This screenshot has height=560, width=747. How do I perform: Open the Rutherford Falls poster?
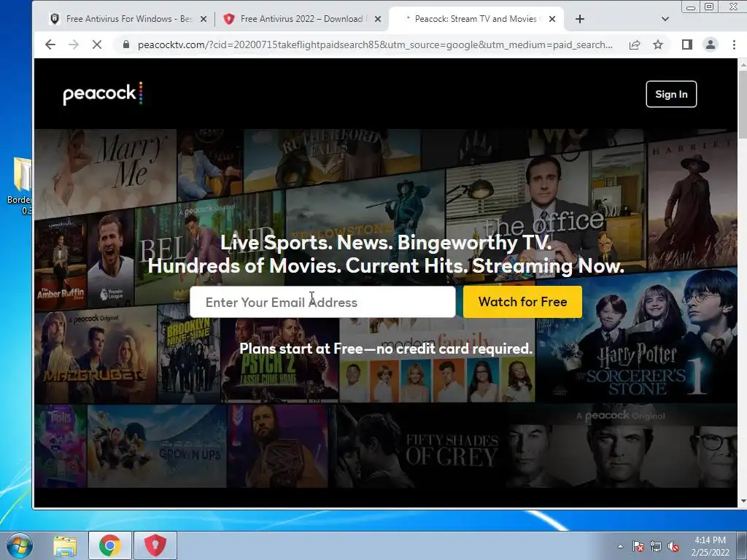tap(332, 157)
